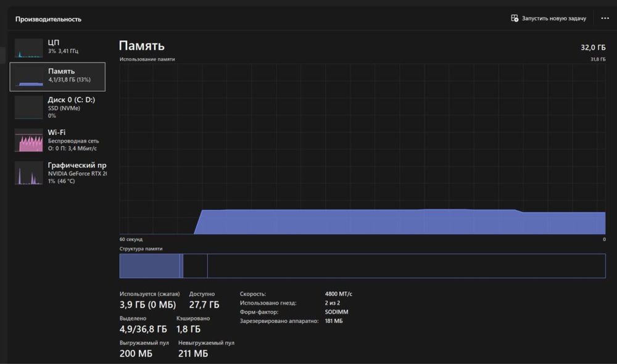Click the 'SSD (NVMe)' disk type text

click(64, 108)
